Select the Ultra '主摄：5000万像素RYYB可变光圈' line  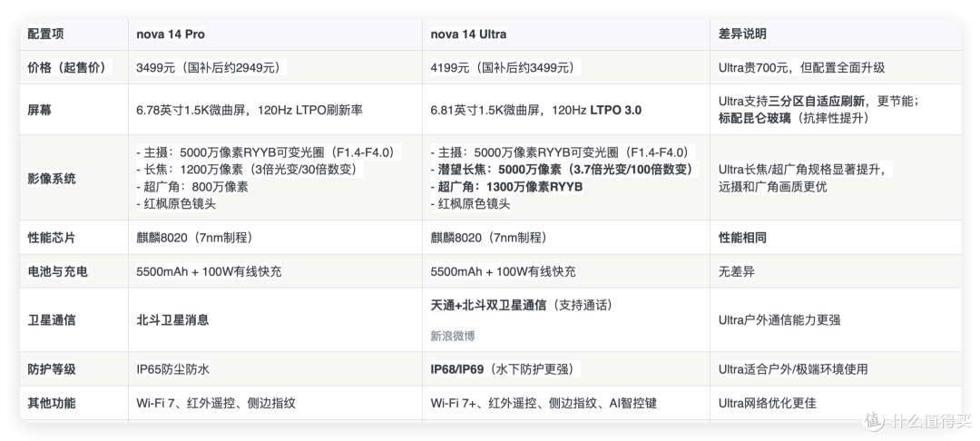(x=563, y=152)
